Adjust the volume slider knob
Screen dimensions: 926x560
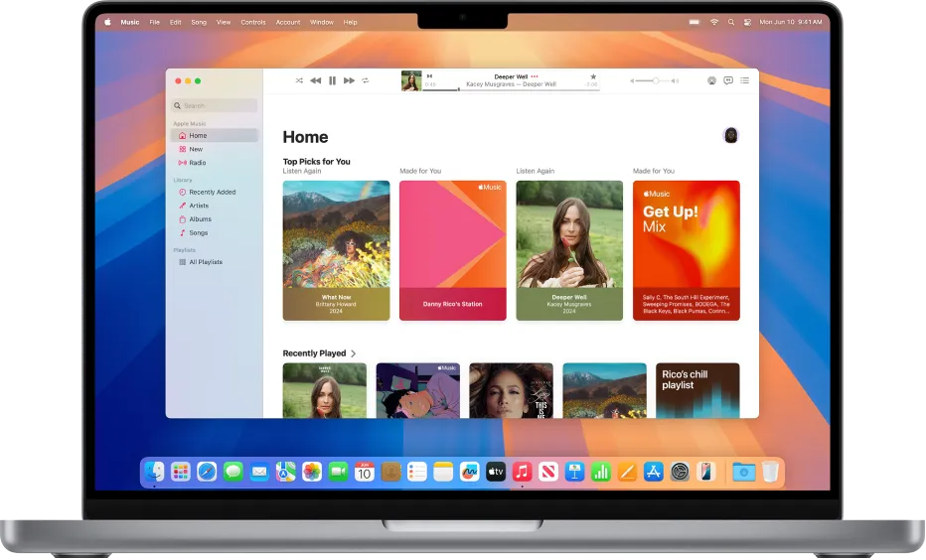656,80
